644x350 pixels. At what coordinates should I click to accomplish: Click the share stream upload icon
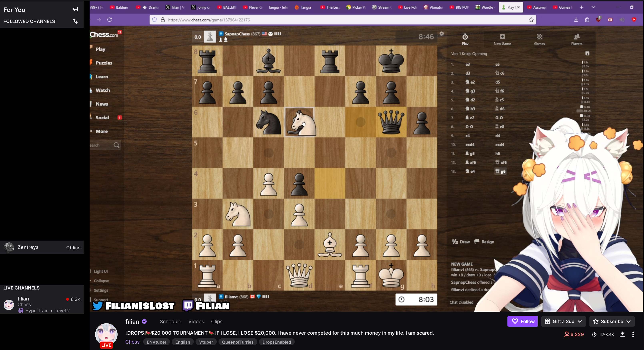pyautogui.click(x=622, y=334)
